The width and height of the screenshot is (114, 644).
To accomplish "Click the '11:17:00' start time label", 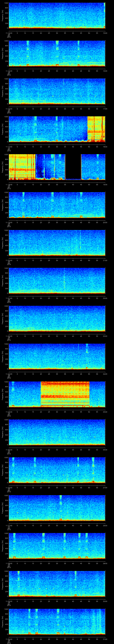I will click(x=9, y=147).
